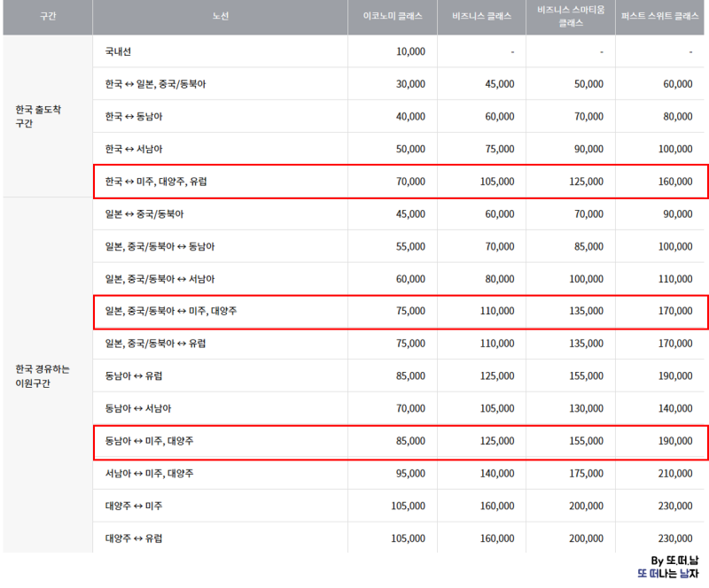Click 160,000 first suite for 한국 ↔ 미주 row
Viewport: 709px width, 588px height.
click(x=675, y=182)
